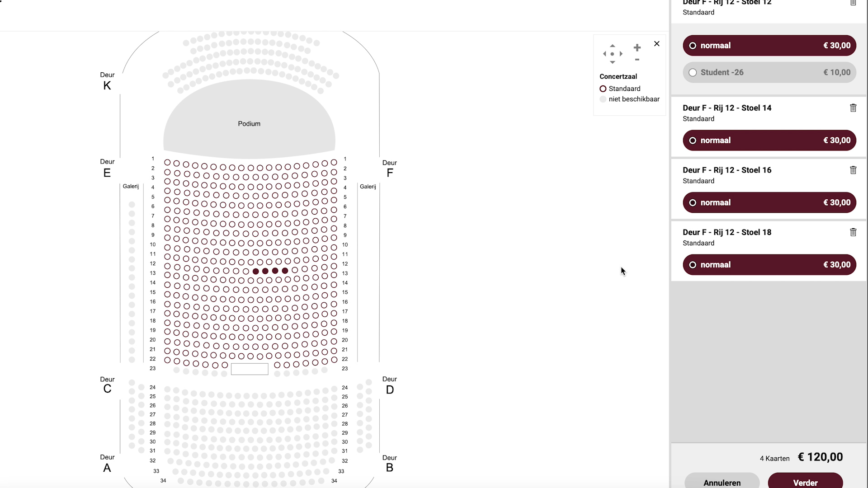Screen dimensions: 868x488
Task: Deselect first selected seat in row 13
Action: click(256, 271)
